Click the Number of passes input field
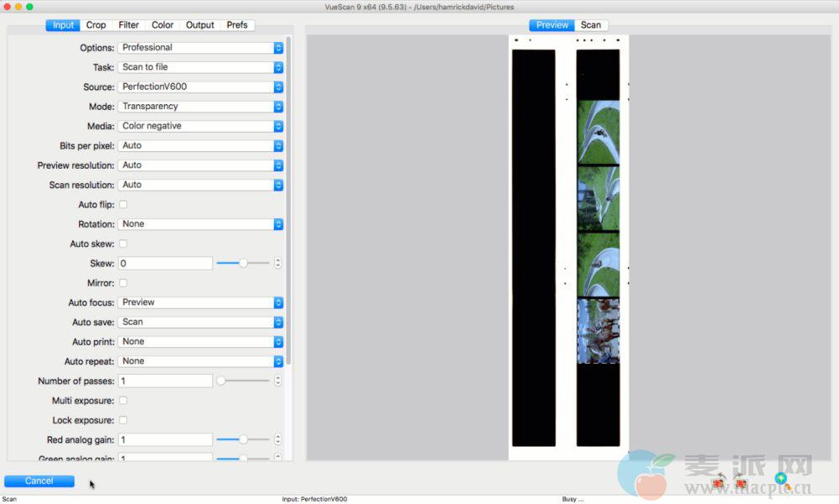Screen dimensions: 839x504 [165, 381]
